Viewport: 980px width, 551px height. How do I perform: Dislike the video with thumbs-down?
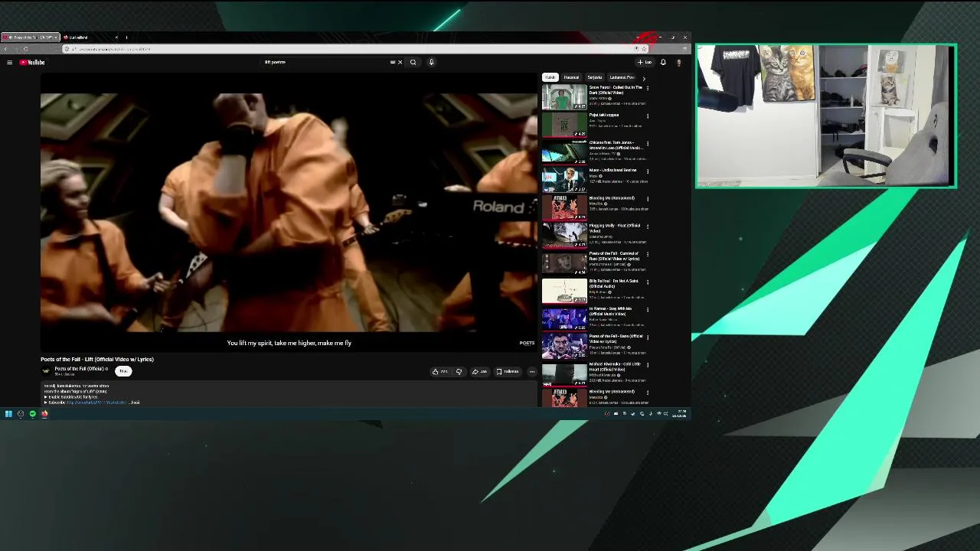click(459, 372)
